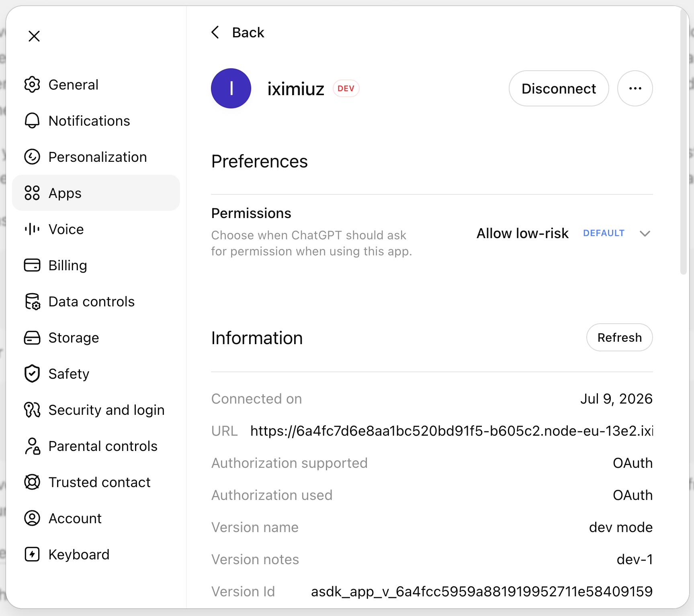Open the Allow low-risk permissions selector

pyautogui.click(x=563, y=233)
